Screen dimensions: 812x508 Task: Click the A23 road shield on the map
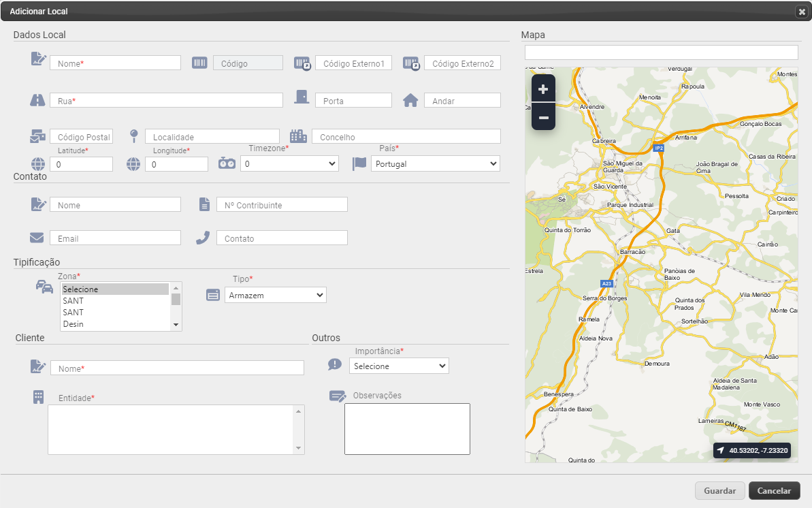coord(606,283)
